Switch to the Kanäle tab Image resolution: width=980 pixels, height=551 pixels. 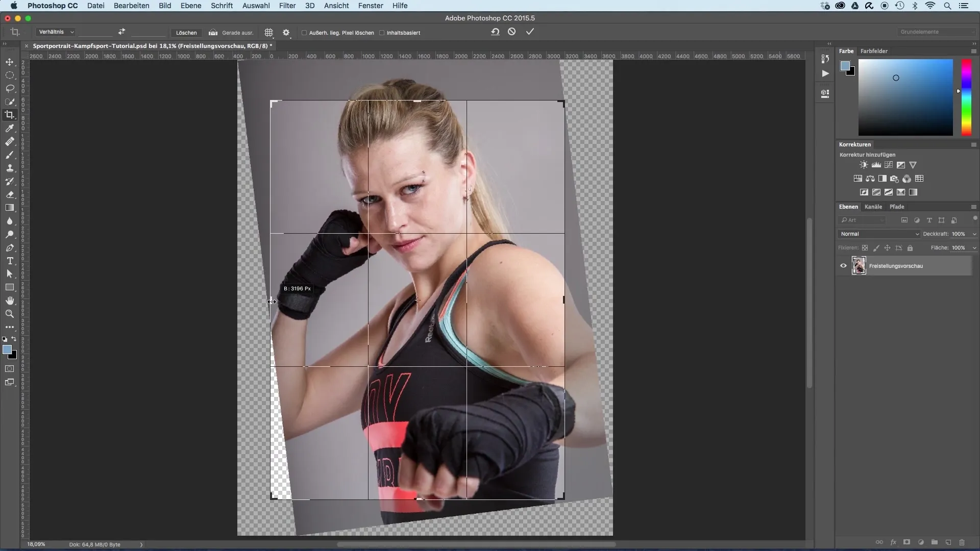click(873, 207)
